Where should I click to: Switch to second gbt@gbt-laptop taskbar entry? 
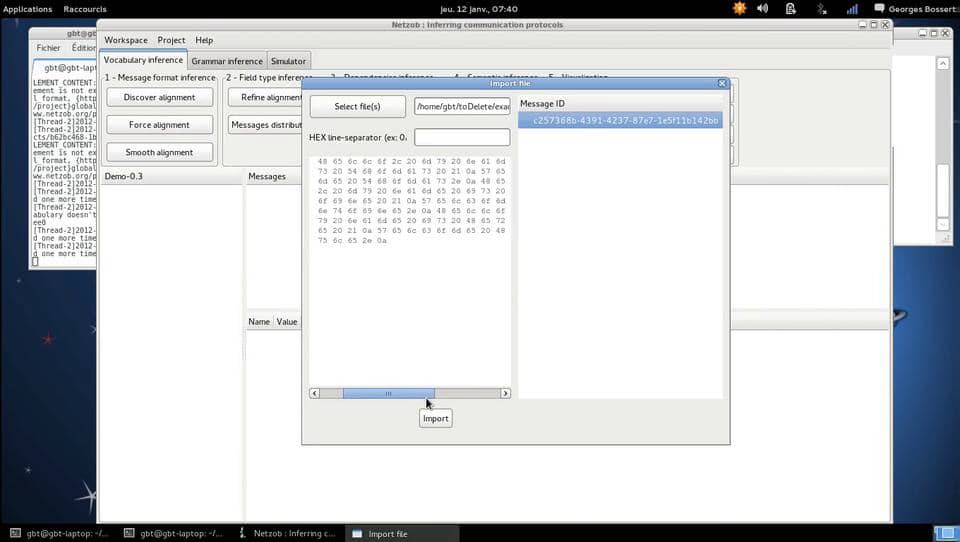[x=174, y=533]
